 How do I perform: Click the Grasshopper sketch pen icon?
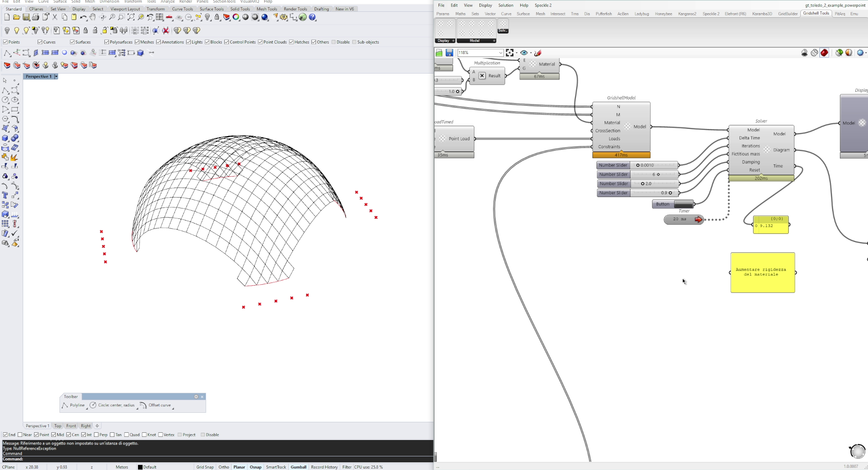[538, 53]
